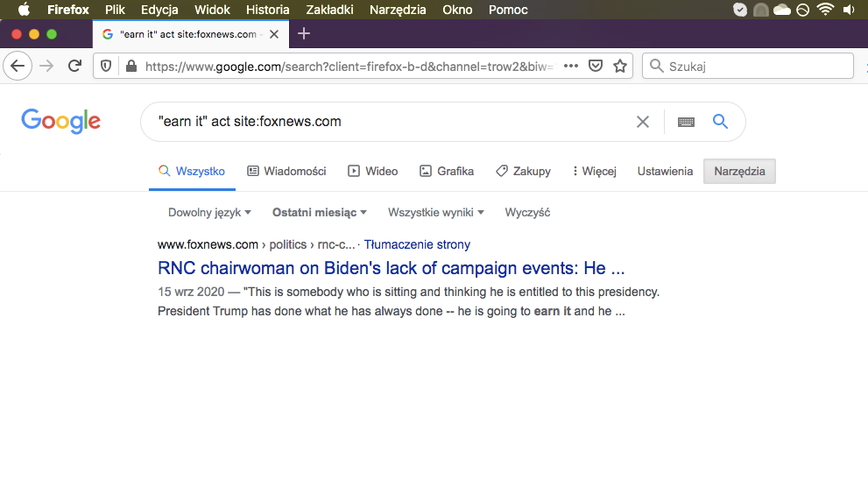Open the cloud status menu bar icon
This screenshot has height=494, width=868.
(x=781, y=10)
